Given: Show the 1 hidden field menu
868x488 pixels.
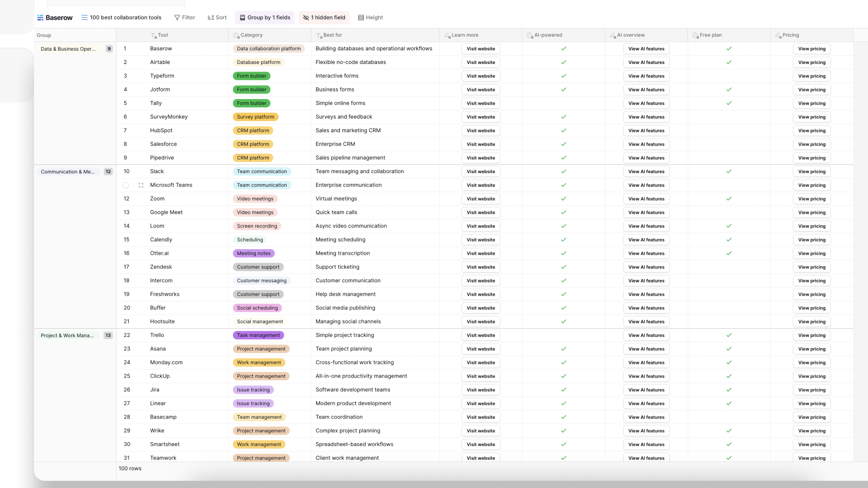Looking at the screenshot, I should (x=324, y=17).
